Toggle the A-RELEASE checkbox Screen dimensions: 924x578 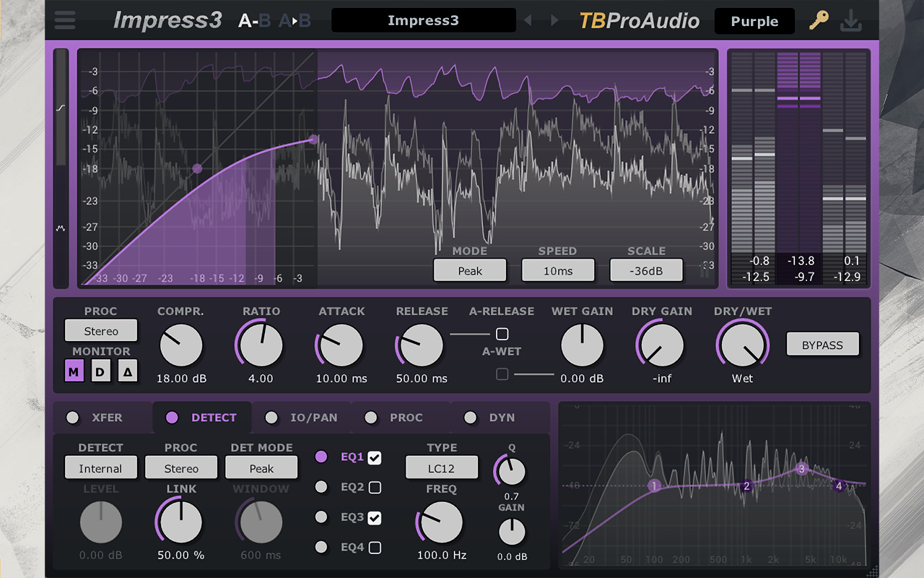(502, 334)
